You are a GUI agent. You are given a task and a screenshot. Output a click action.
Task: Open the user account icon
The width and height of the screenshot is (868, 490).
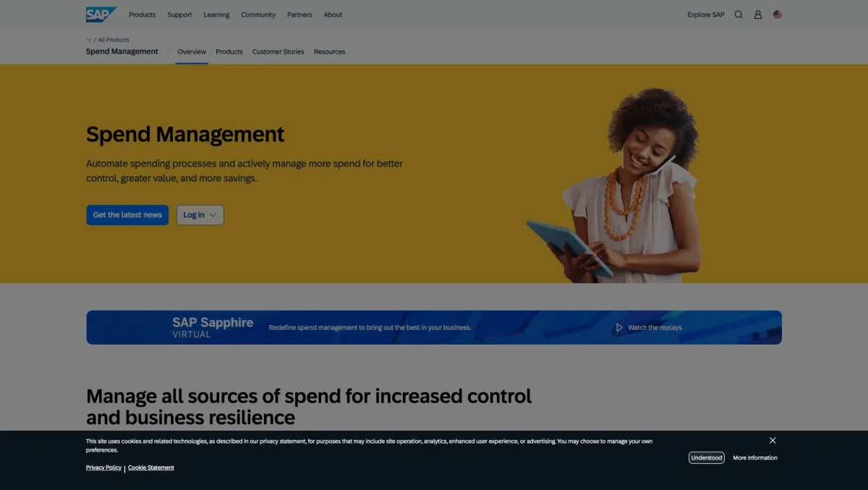758,14
